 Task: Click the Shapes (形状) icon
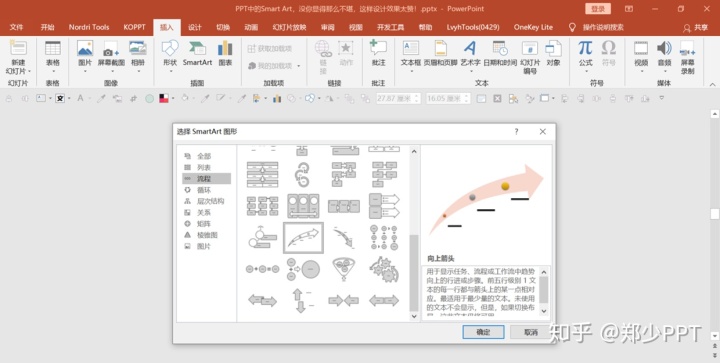[x=170, y=48]
